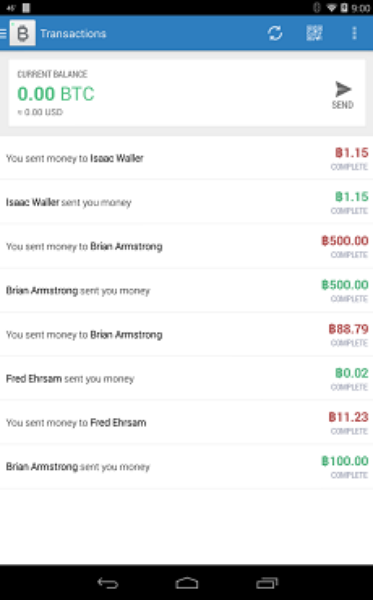
Task: Tap the 0.00 BTC current balance
Action: click(56, 94)
